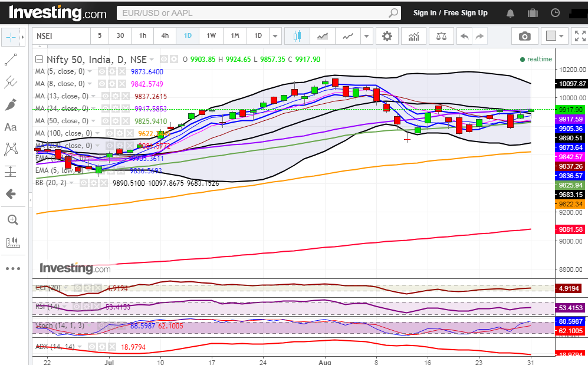Select the pitchfork drawing tool

pos(11,82)
